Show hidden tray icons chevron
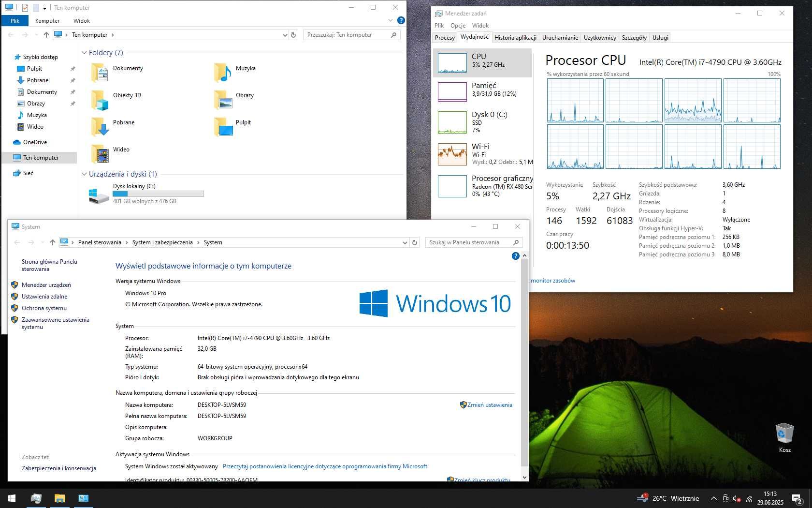The width and height of the screenshot is (812, 508). [x=713, y=498]
